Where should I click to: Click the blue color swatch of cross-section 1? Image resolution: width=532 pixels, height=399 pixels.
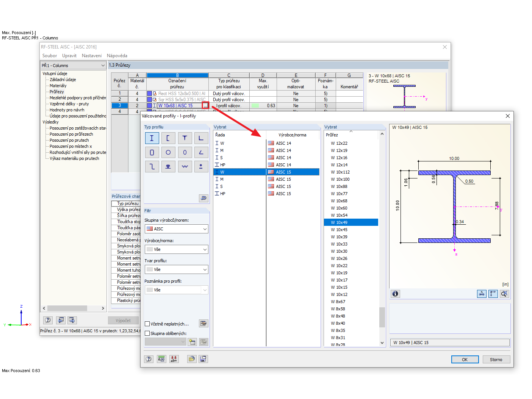149,94
